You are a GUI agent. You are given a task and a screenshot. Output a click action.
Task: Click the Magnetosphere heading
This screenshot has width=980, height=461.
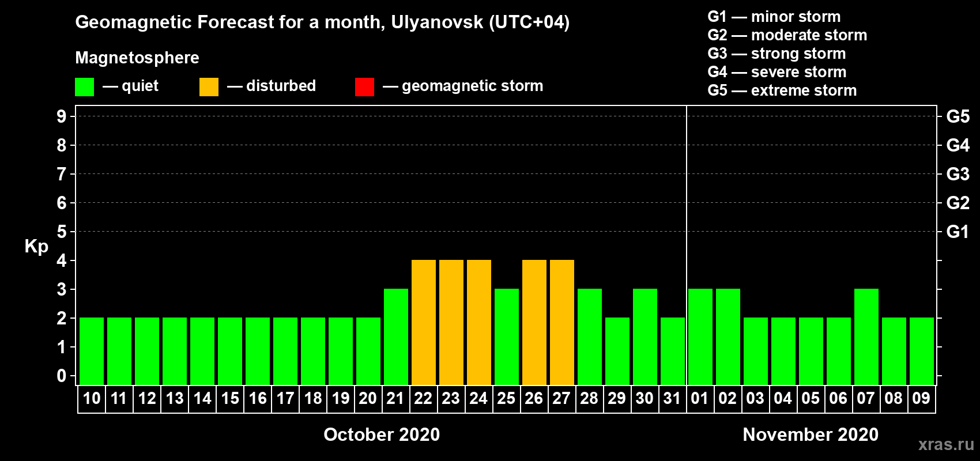[x=137, y=58]
